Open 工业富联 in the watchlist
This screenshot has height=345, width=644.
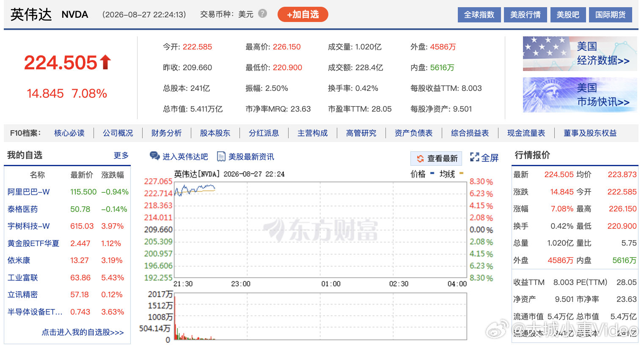[x=23, y=278]
